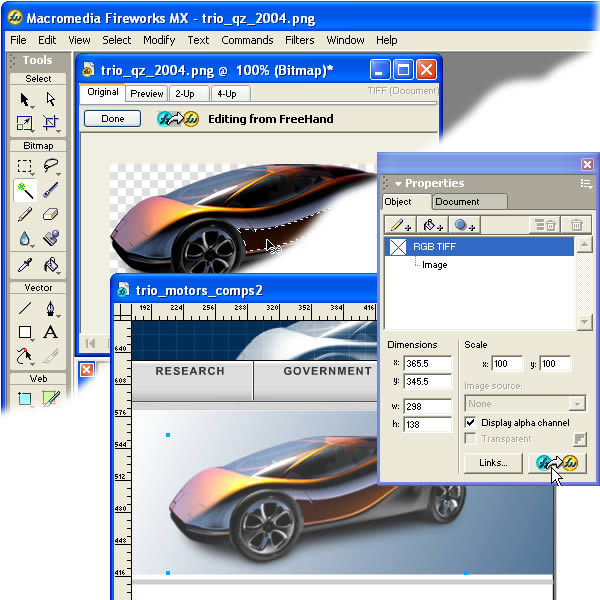The height and width of the screenshot is (600, 600).
Task: Open the Text menu
Action: 198,40
